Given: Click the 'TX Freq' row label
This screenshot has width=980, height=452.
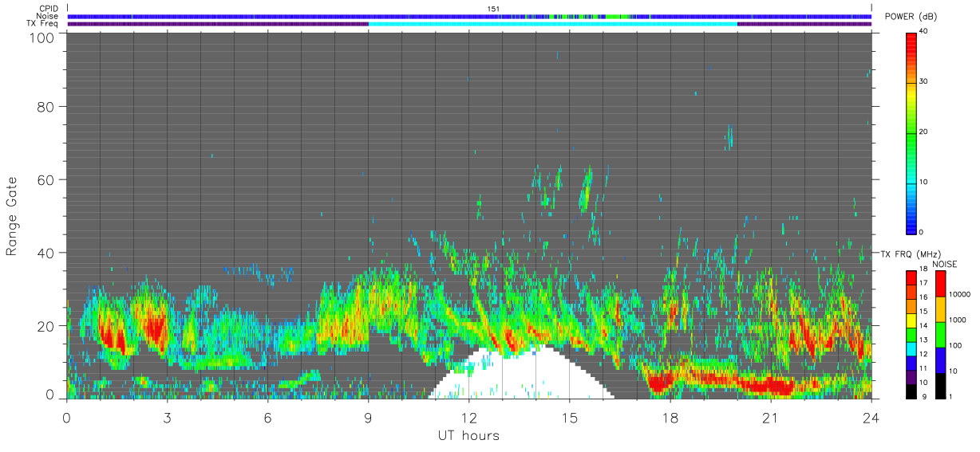Looking at the screenshot, I should (x=43, y=24).
